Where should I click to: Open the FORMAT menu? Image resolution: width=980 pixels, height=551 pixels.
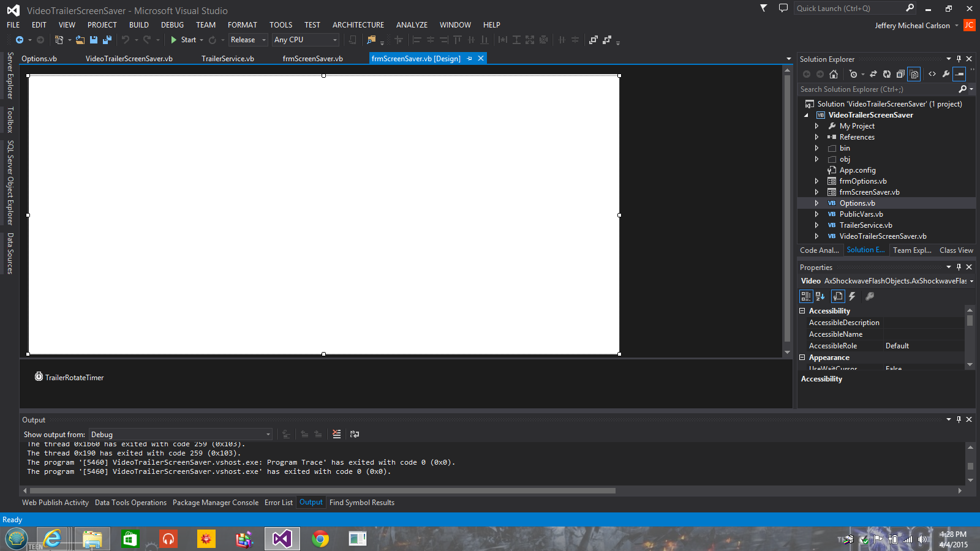(243, 25)
